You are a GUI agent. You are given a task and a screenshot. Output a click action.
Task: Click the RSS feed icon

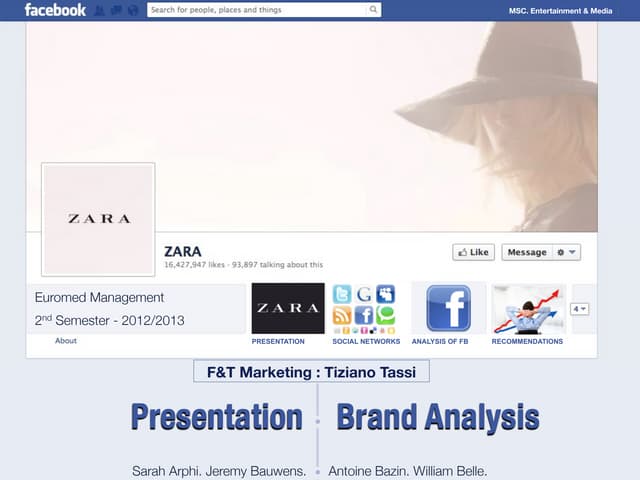point(342,316)
